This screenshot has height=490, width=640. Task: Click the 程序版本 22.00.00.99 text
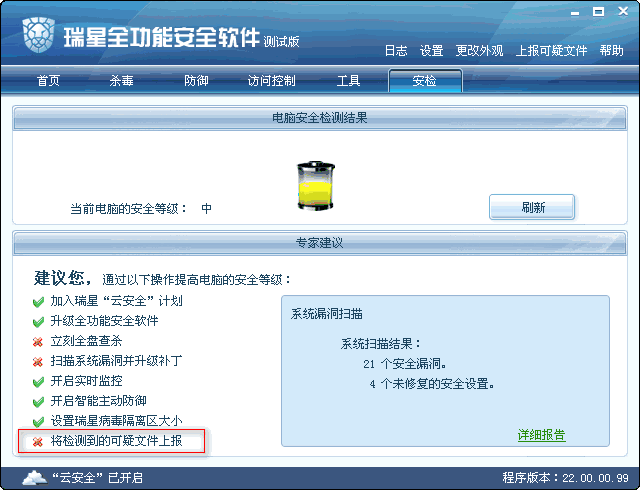click(x=565, y=478)
